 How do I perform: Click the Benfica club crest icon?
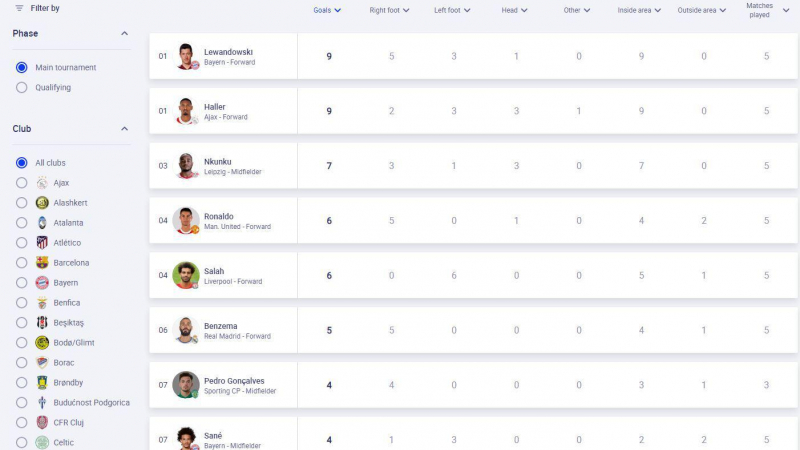(x=42, y=303)
